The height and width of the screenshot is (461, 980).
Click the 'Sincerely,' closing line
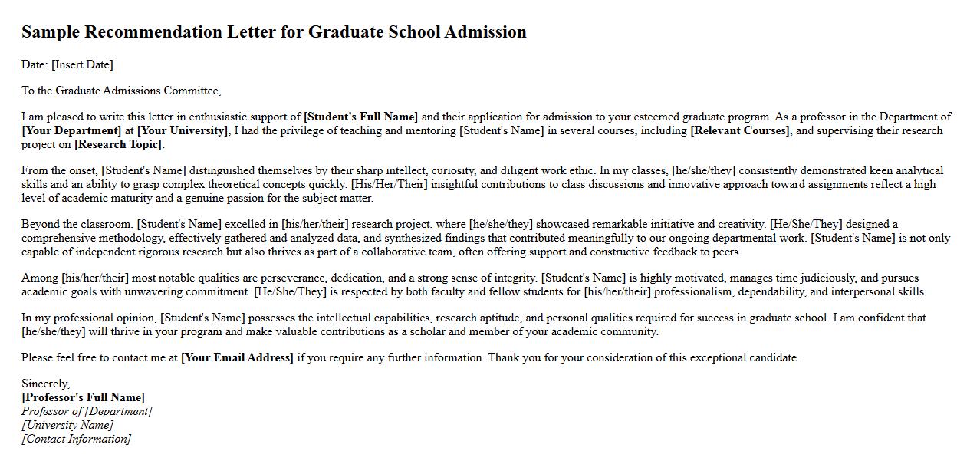(45, 384)
